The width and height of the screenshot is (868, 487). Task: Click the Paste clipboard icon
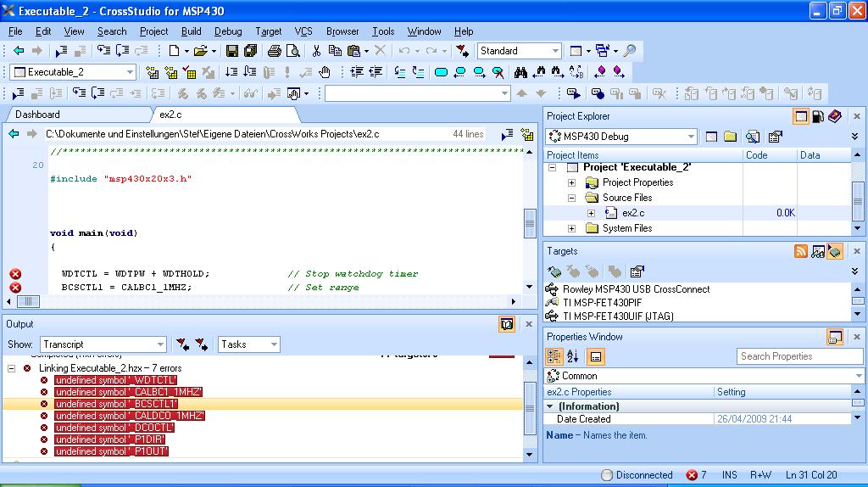[x=353, y=51]
